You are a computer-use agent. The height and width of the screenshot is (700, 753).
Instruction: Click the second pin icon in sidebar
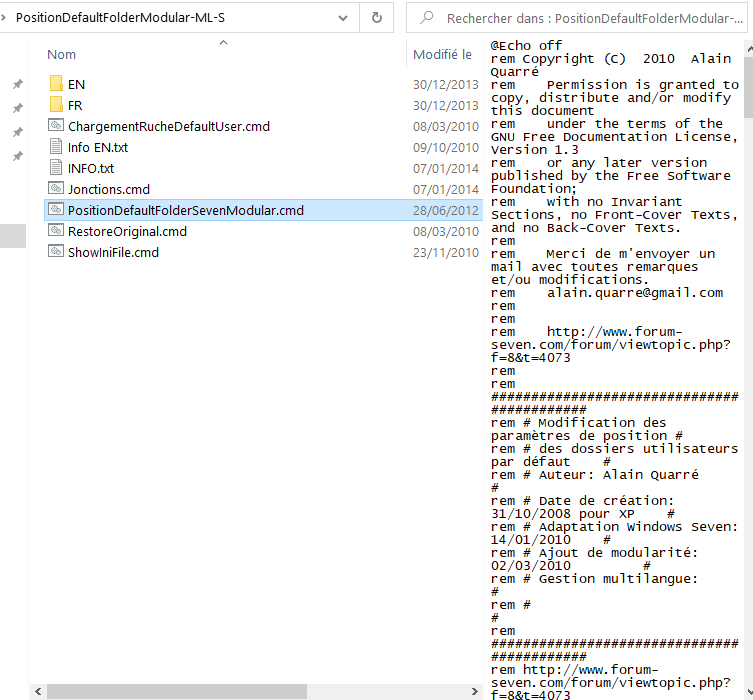[18, 108]
